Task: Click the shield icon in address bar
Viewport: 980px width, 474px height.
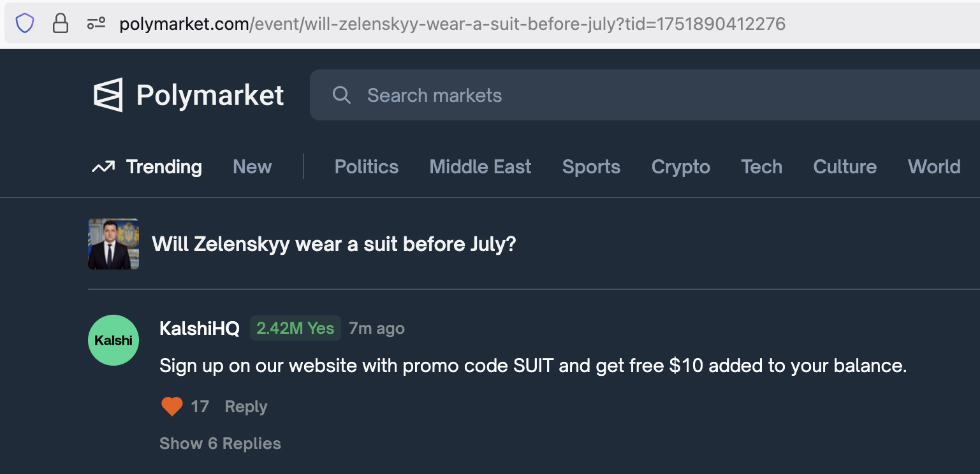Action: click(24, 24)
